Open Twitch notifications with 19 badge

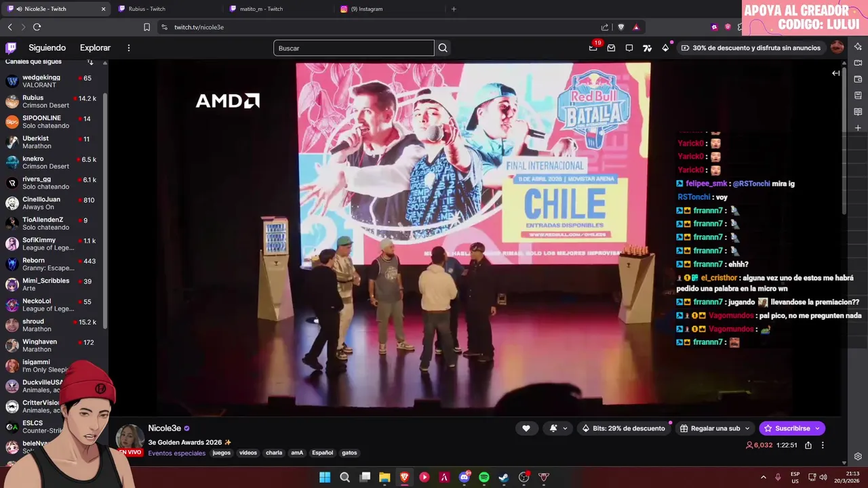point(593,47)
